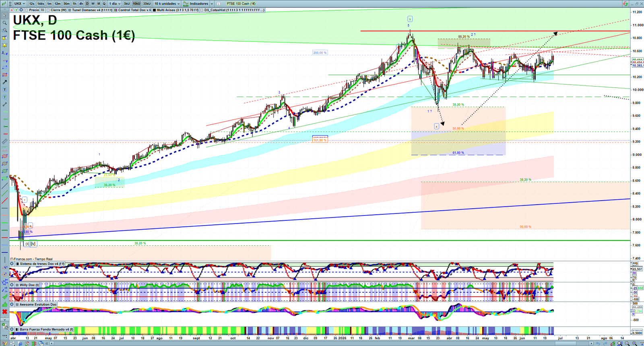This screenshot has height=346, width=644.
Task: Click the green plus add indicator icon
Action: tap(17, 10)
